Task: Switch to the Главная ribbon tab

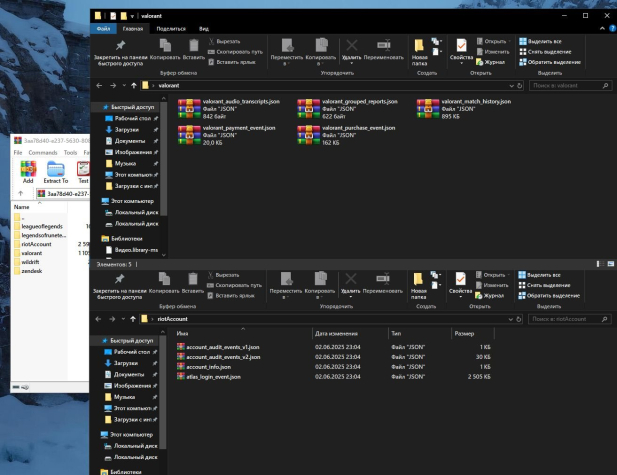Action: pyautogui.click(x=133, y=29)
